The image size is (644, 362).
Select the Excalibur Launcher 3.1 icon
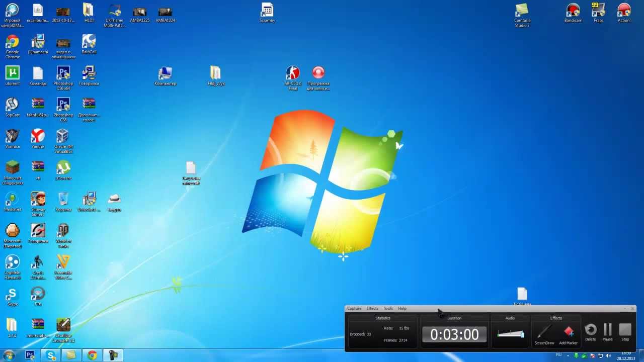pyautogui.click(x=63, y=330)
